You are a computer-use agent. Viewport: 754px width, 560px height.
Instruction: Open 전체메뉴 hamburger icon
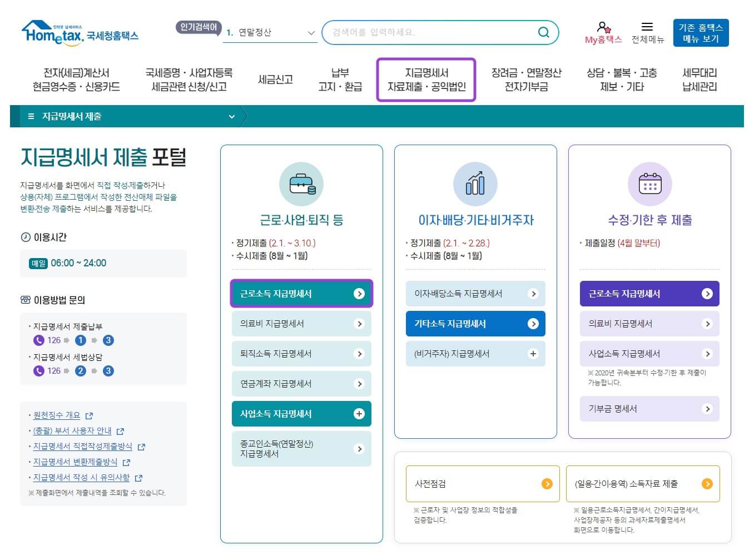point(647,27)
